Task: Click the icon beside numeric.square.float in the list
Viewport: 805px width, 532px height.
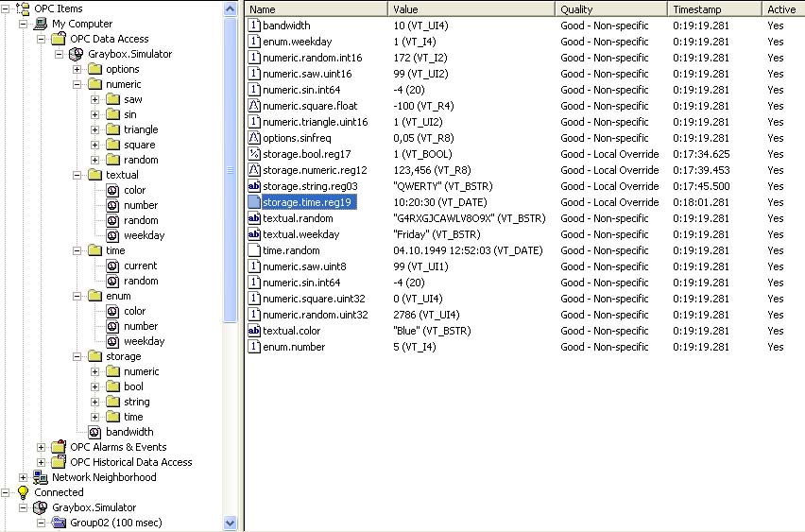Action: pos(254,106)
